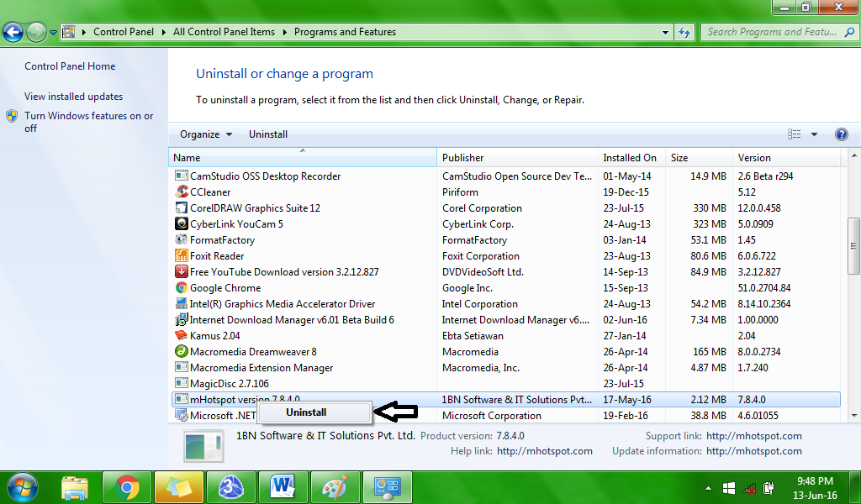Click the Free YouTube Download icon

coord(182,271)
